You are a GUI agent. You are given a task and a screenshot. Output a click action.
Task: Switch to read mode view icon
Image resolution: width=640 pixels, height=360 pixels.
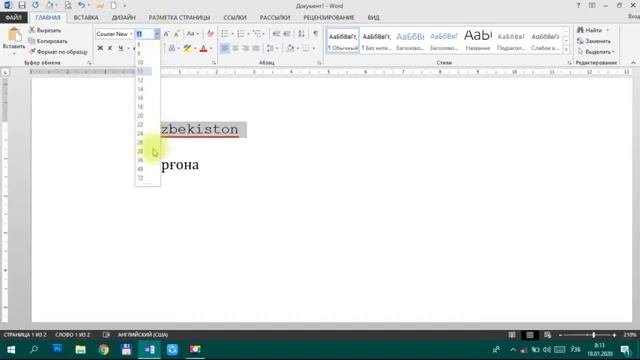point(512,335)
